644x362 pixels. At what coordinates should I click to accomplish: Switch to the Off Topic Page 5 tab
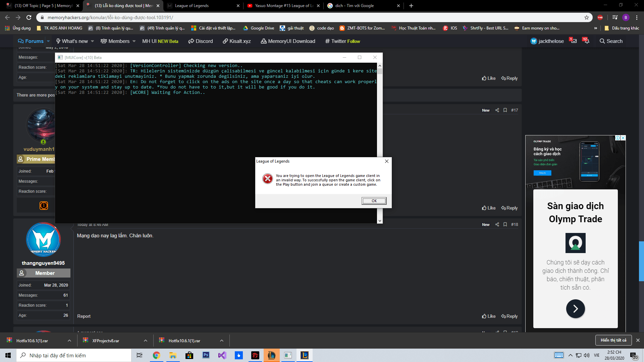43,6
